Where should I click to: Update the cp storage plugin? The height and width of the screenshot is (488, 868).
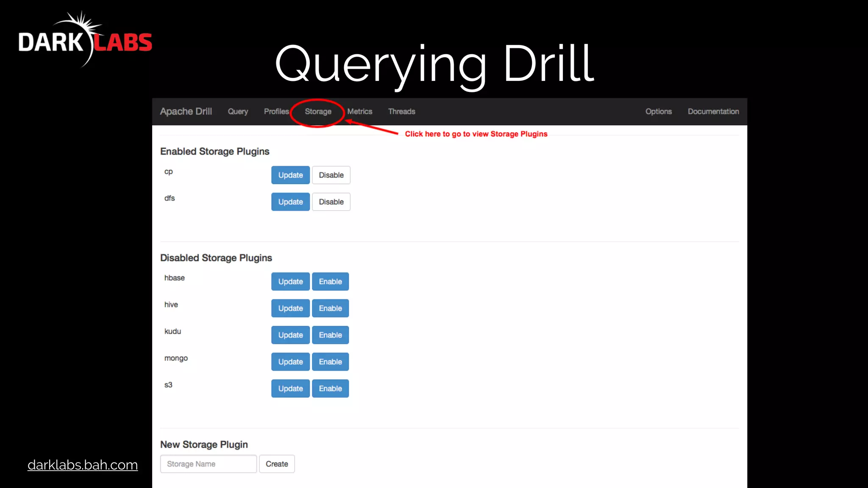point(290,175)
